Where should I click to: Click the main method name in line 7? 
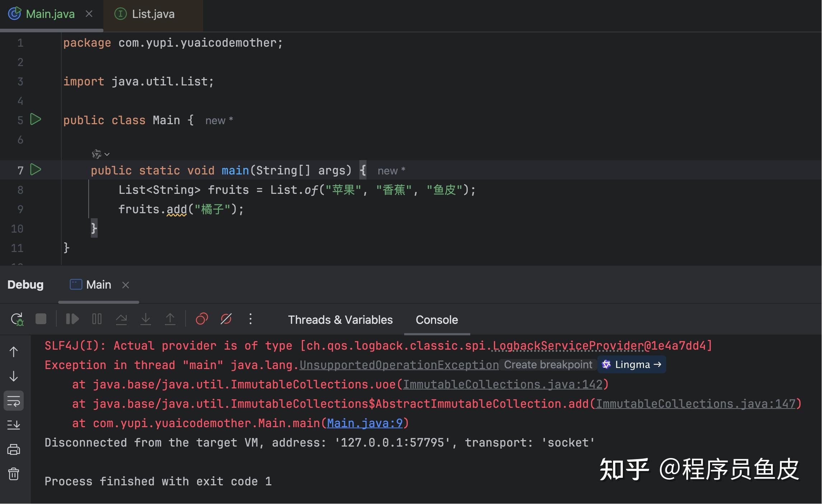[x=235, y=170]
